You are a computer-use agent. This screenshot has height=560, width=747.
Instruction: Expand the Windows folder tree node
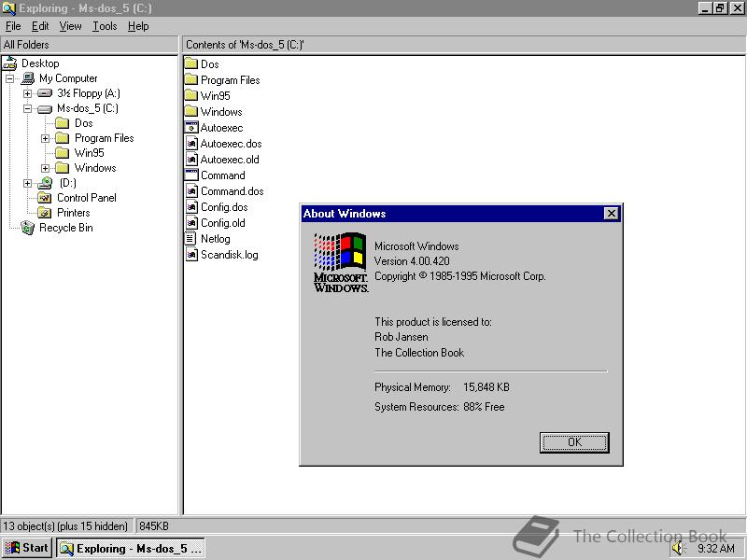(45, 168)
